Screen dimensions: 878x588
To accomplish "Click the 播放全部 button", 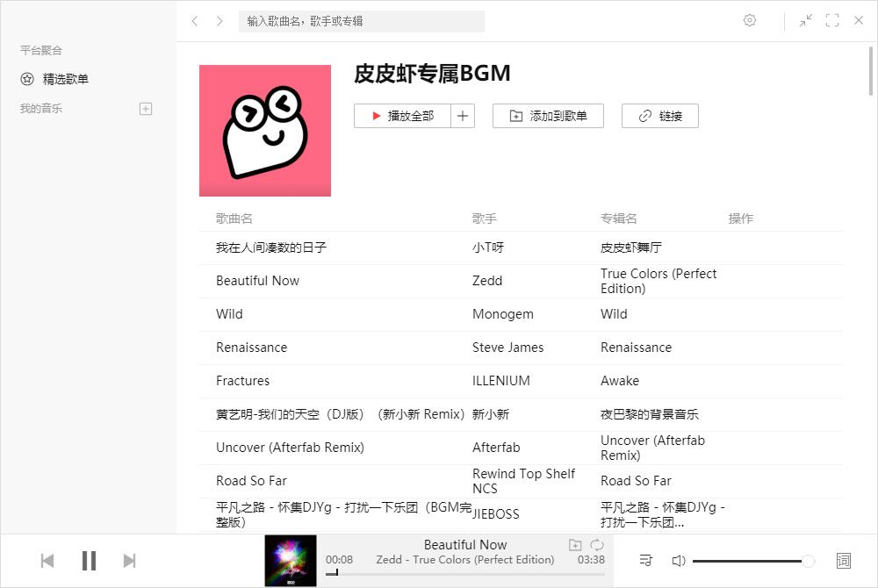I will (x=402, y=116).
